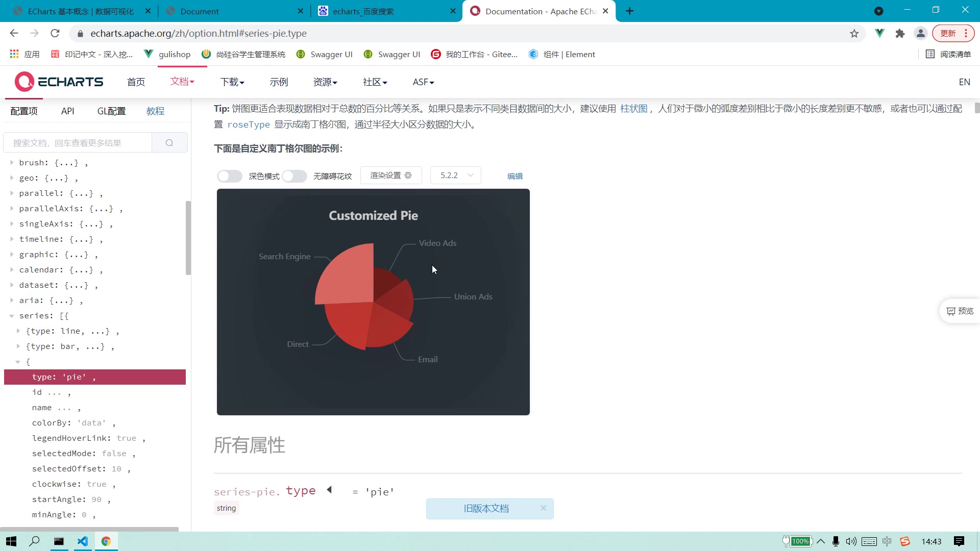Open Windows taskbar search
Screen dimensions: 980x551
[34, 541]
